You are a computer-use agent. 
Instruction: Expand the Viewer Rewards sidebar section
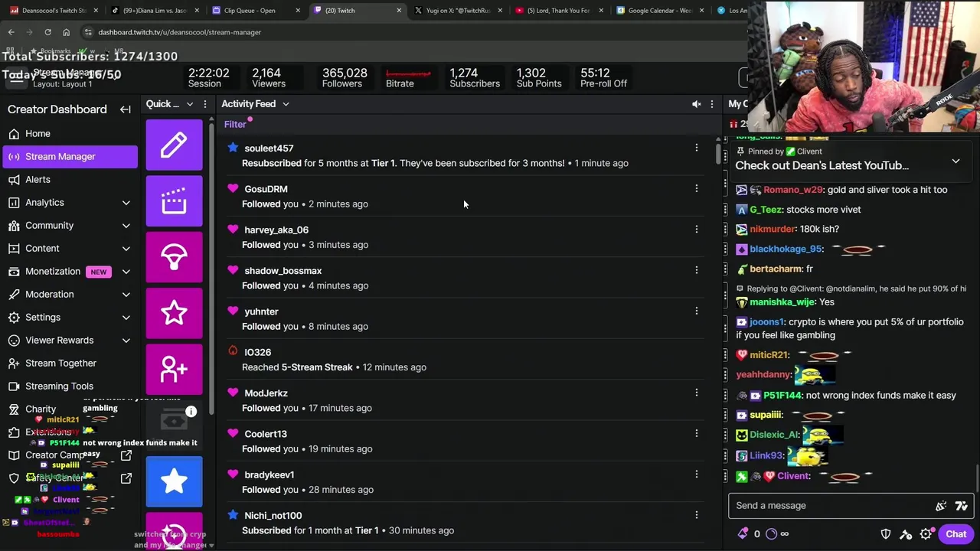[x=126, y=341]
